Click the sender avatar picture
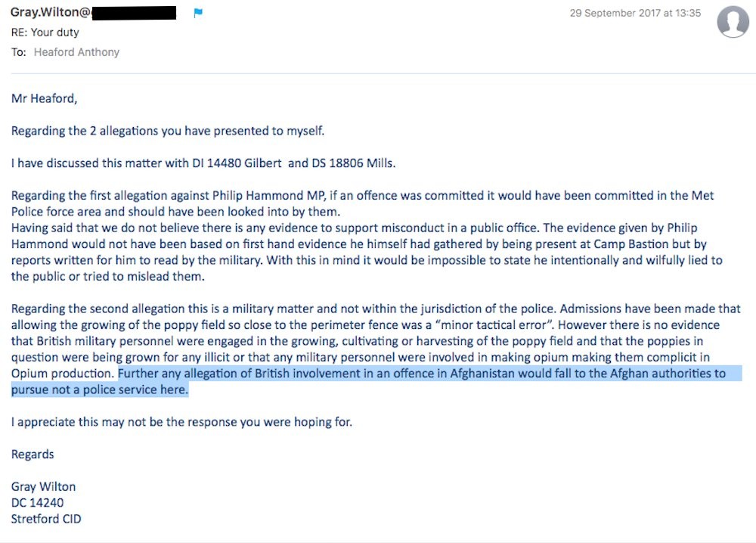This screenshot has width=756, height=543. [x=733, y=21]
